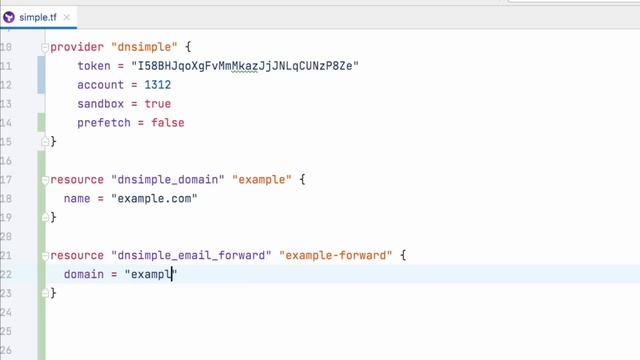Click the "dnsimple" provider name string

(x=144, y=47)
